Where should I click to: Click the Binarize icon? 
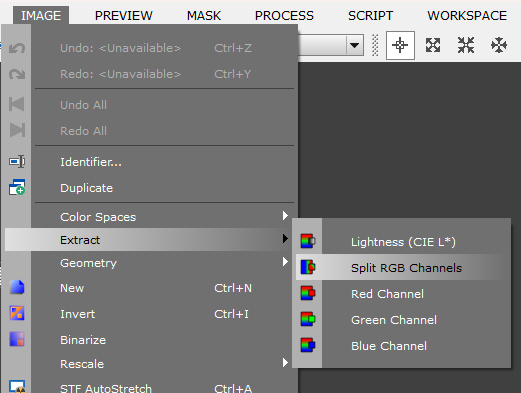coord(17,339)
